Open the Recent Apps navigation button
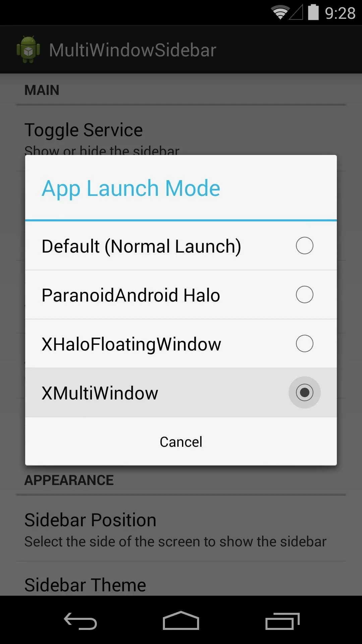362x644 pixels. click(x=282, y=621)
